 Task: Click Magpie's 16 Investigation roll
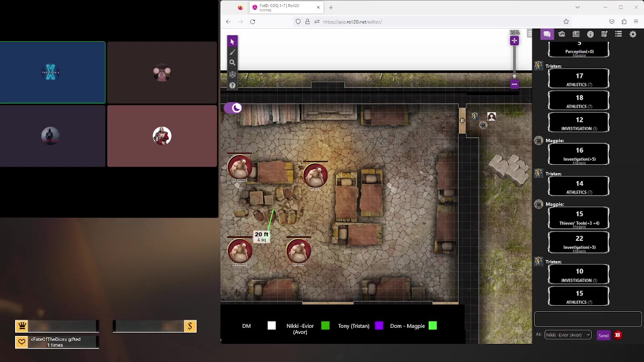(579, 154)
